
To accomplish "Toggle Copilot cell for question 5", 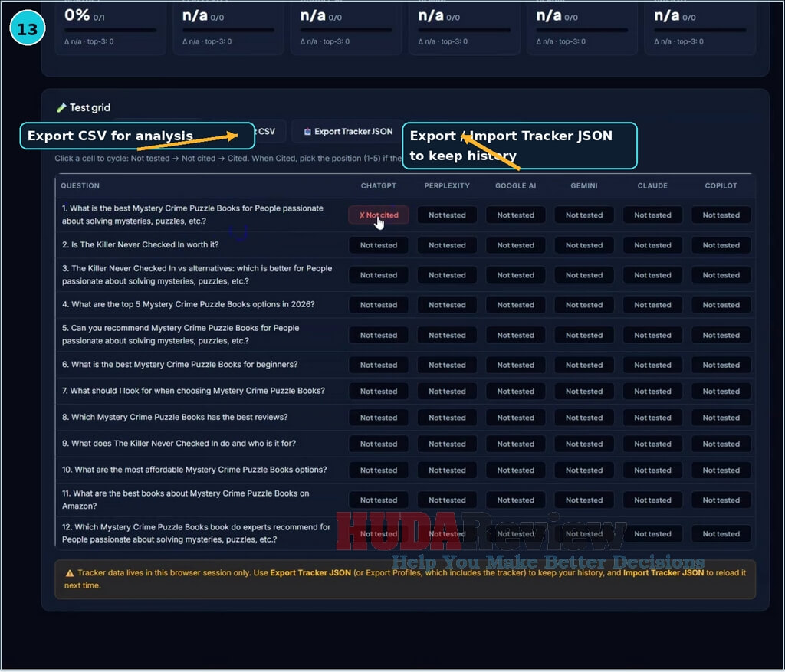I will point(721,336).
